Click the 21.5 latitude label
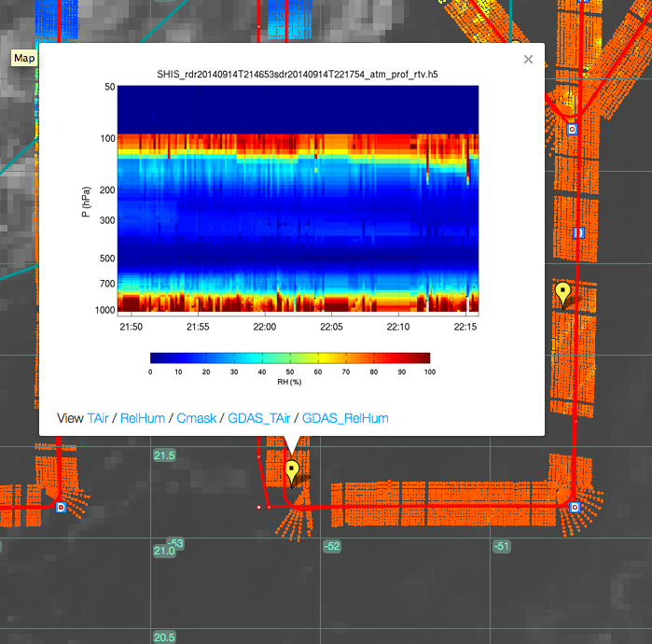652x644 pixels. click(x=164, y=455)
